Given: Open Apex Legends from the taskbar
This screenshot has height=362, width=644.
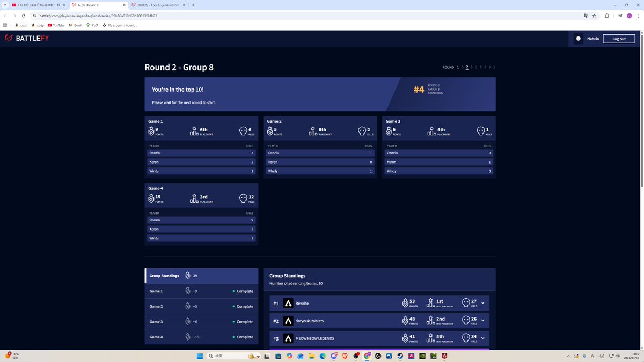Looking at the screenshot, I should 445,356.
